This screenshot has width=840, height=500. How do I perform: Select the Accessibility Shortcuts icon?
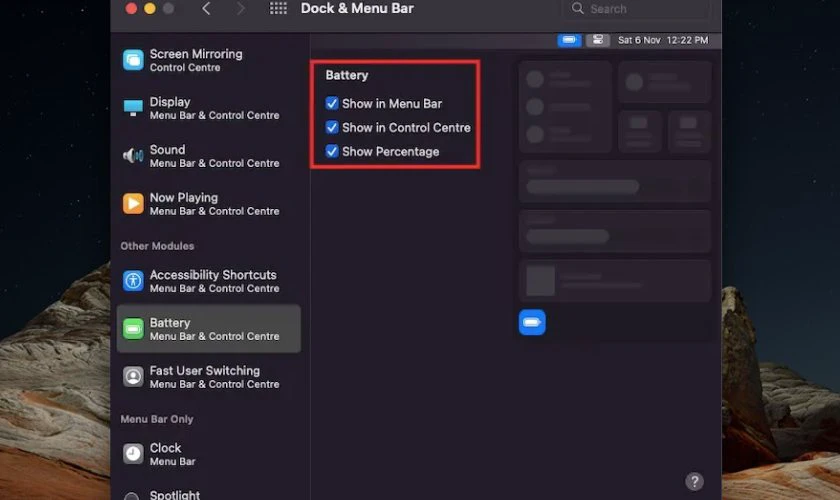point(133,281)
